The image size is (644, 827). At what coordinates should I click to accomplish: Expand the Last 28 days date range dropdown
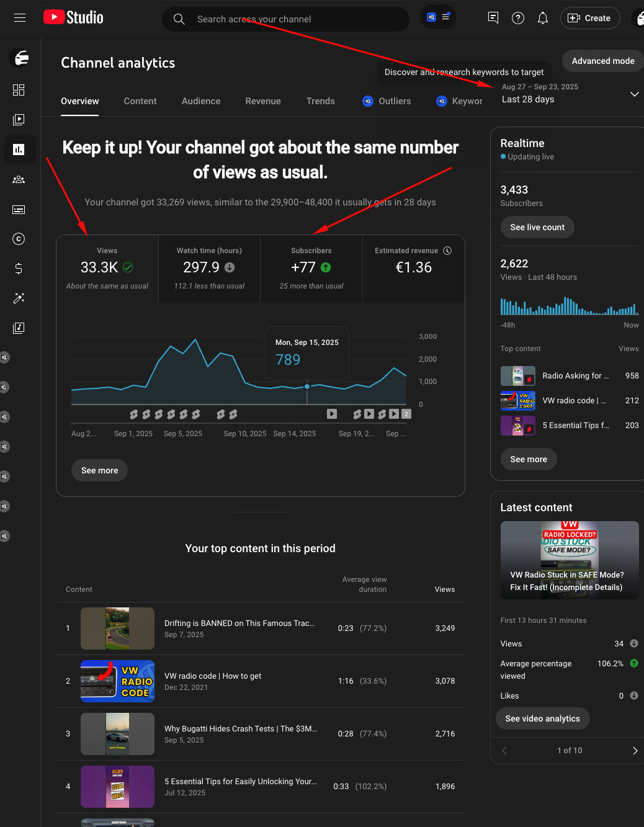point(634,94)
